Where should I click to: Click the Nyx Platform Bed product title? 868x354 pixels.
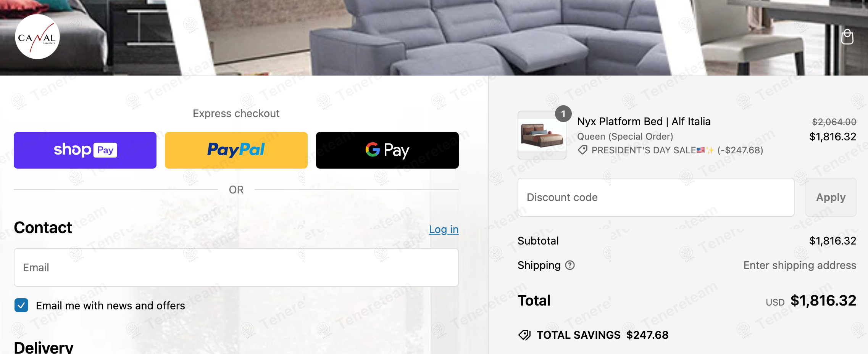coord(644,121)
